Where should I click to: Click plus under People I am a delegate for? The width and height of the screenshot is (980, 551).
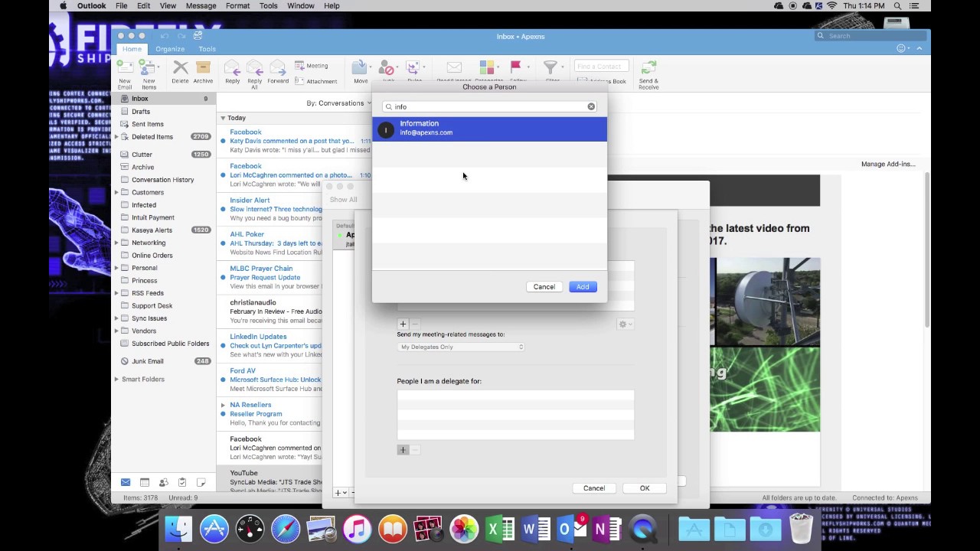click(403, 449)
